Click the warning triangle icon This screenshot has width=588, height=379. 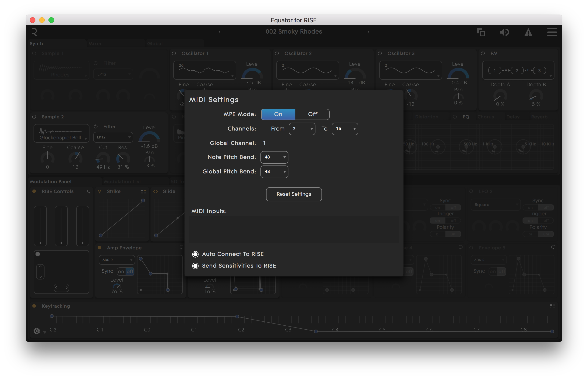(x=528, y=33)
